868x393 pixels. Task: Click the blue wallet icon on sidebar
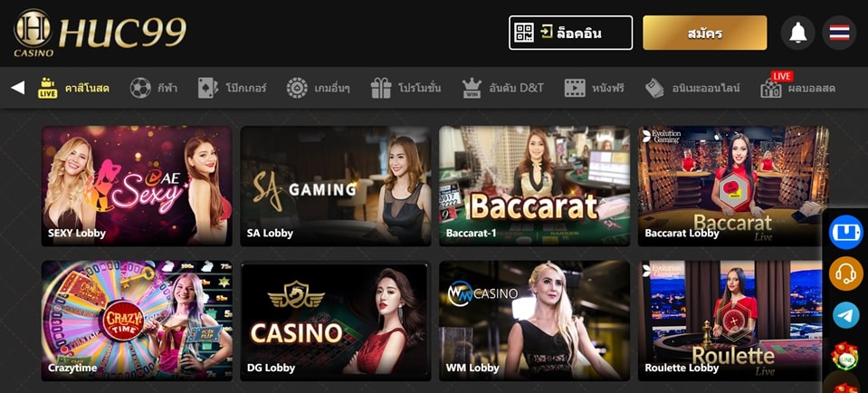(x=845, y=232)
